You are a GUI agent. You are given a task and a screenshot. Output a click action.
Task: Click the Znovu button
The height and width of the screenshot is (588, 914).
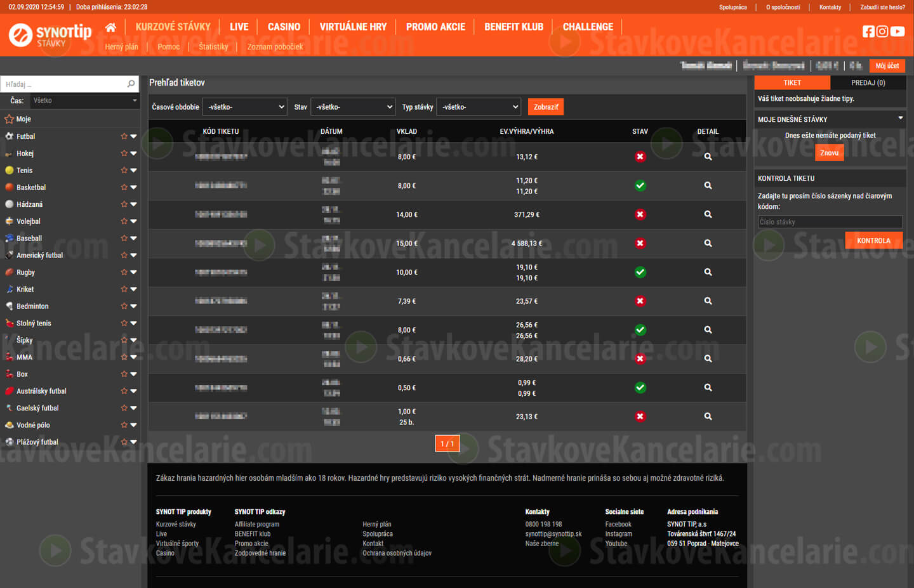(830, 153)
